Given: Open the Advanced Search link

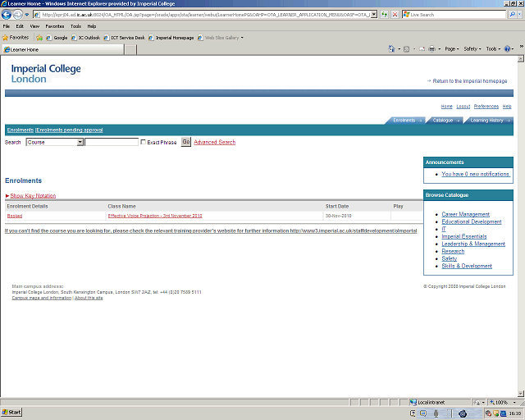Looking at the screenshot, I should click(214, 142).
